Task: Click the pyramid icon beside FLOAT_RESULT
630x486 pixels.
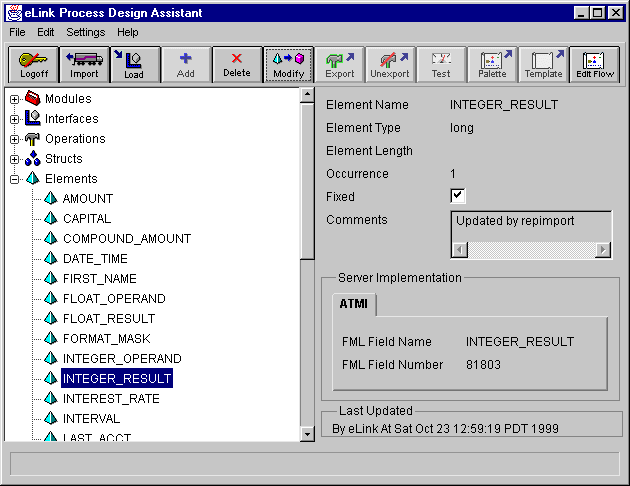Action: [x=51, y=318]
